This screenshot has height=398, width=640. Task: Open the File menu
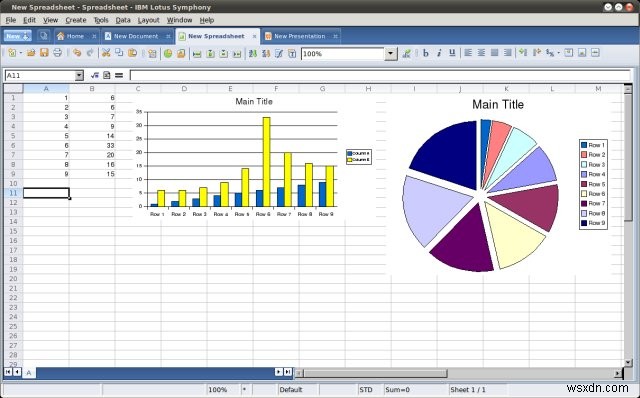point(11,20)
